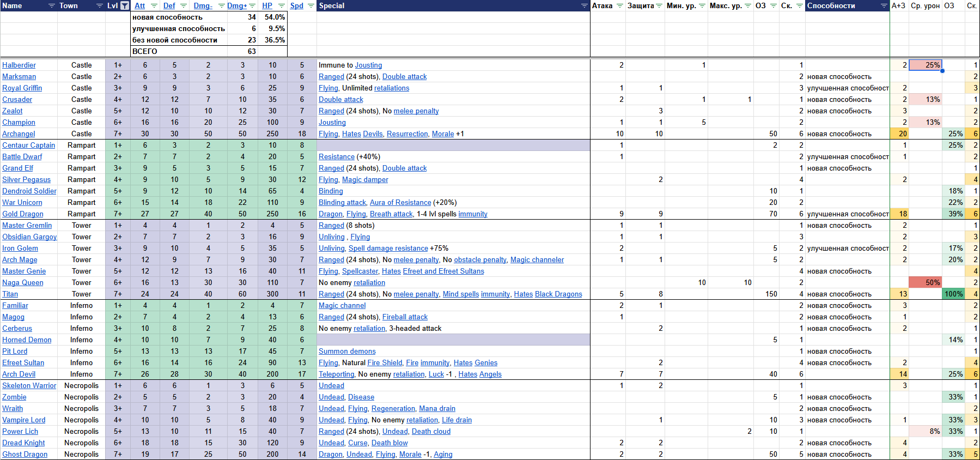Follow the Mana drain link
This screenshot has width=980, height=460.
tap(437, 408)
